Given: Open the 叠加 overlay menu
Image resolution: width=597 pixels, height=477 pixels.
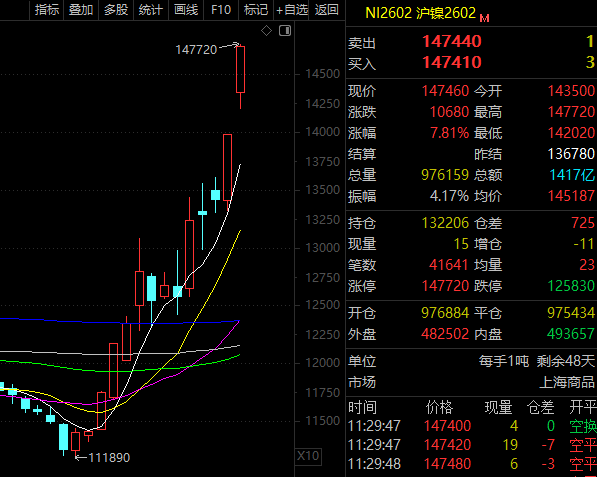Looking at the screenshot, I should tap(81, 10).
